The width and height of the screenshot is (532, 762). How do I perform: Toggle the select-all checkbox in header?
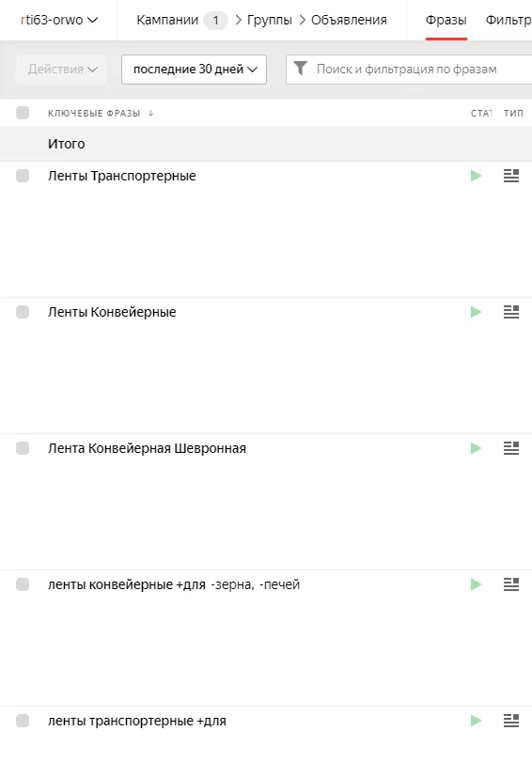(x=23, y=113)
